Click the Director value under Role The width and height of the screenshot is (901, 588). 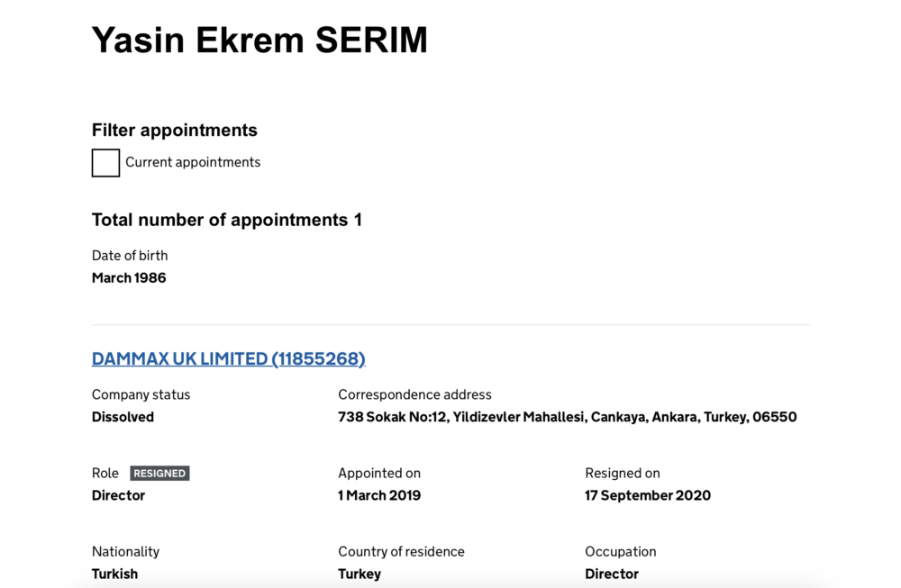tap(118, 495)
